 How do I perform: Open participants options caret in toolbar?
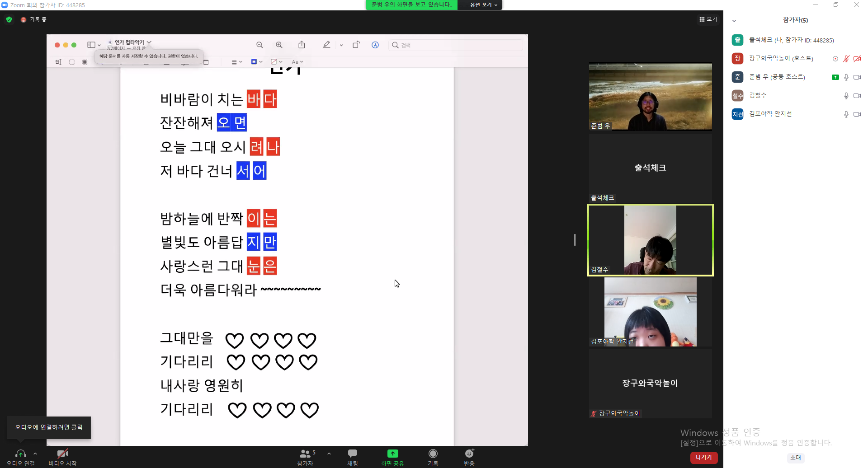pos(329,454)
